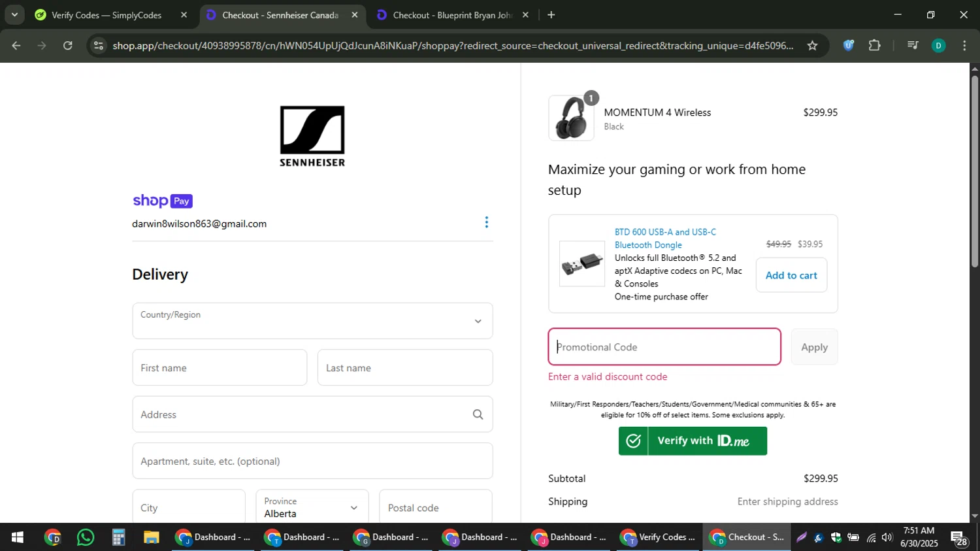980x551 pixels.
Task: Click the Shop Pay logo
Action: [163, 201]
